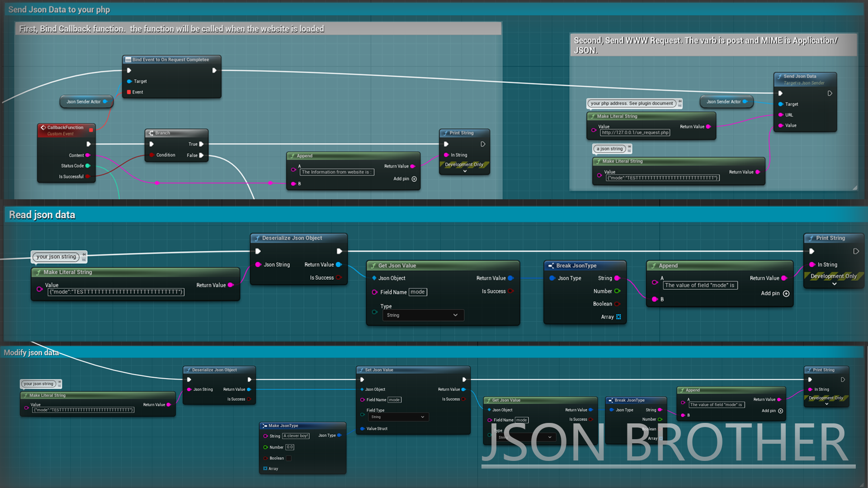Click the Make JsonType node icon
Screen dimensions: 868x488
[264, 426]
